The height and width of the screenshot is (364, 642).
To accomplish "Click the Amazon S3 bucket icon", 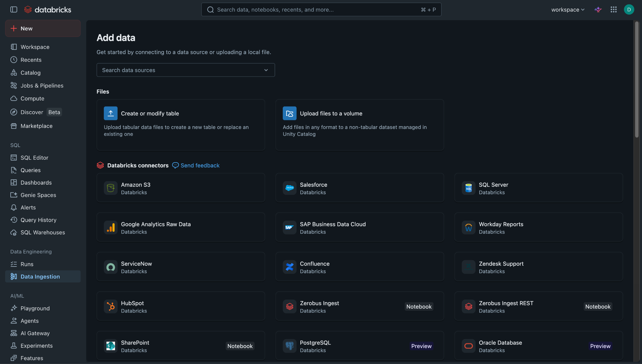I will point(111,188).
